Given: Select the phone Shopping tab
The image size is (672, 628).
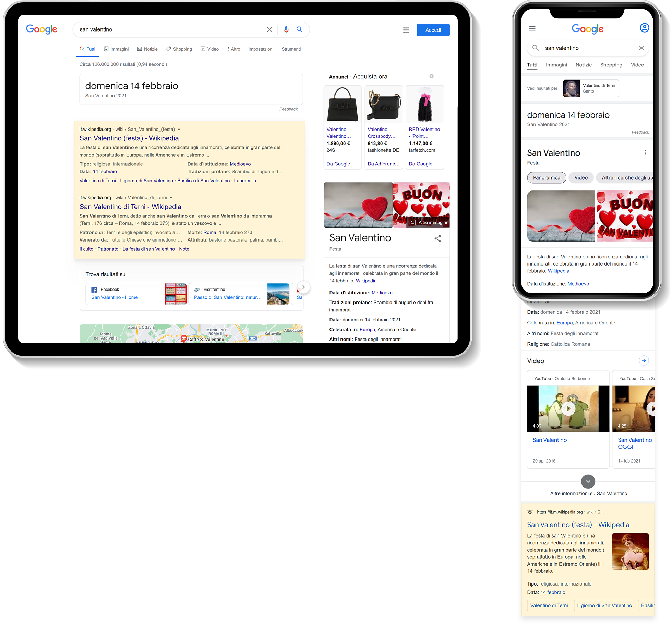Looking at the screenshot, I should [611, 65].
